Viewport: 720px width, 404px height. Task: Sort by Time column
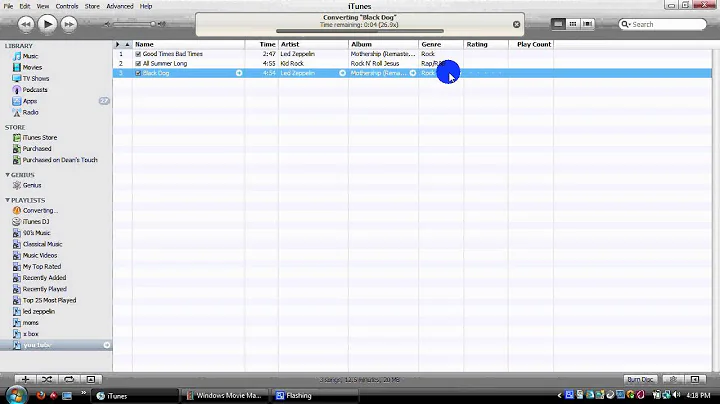pos(261,45)
